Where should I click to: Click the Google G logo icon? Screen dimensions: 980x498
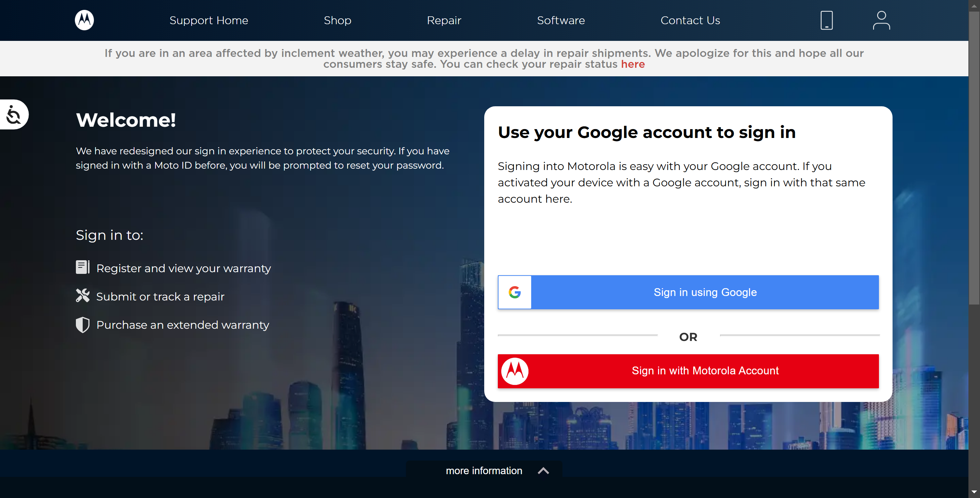(514, 292)
